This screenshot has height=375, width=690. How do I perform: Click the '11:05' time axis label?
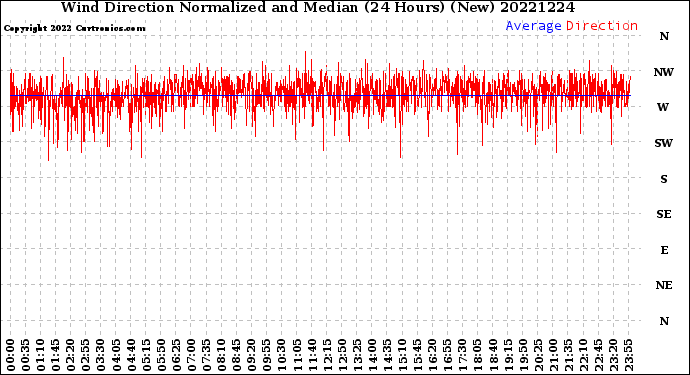[x=297, y=356]
